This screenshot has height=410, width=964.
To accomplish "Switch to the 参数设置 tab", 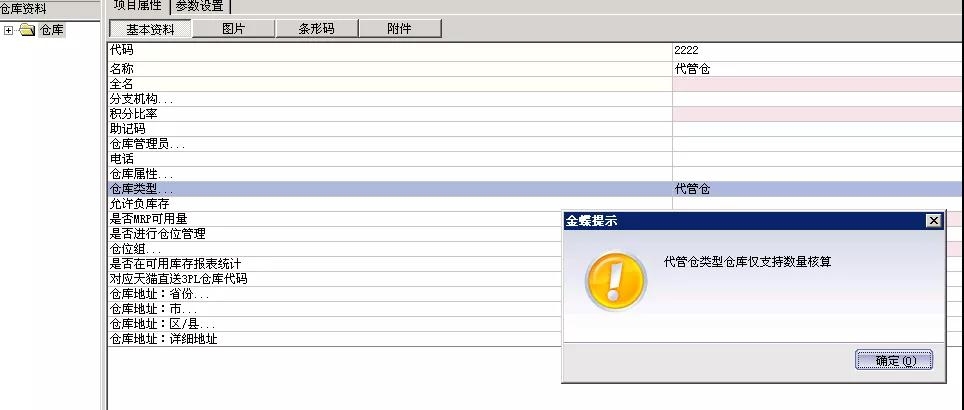I will (x=199, y=6).
